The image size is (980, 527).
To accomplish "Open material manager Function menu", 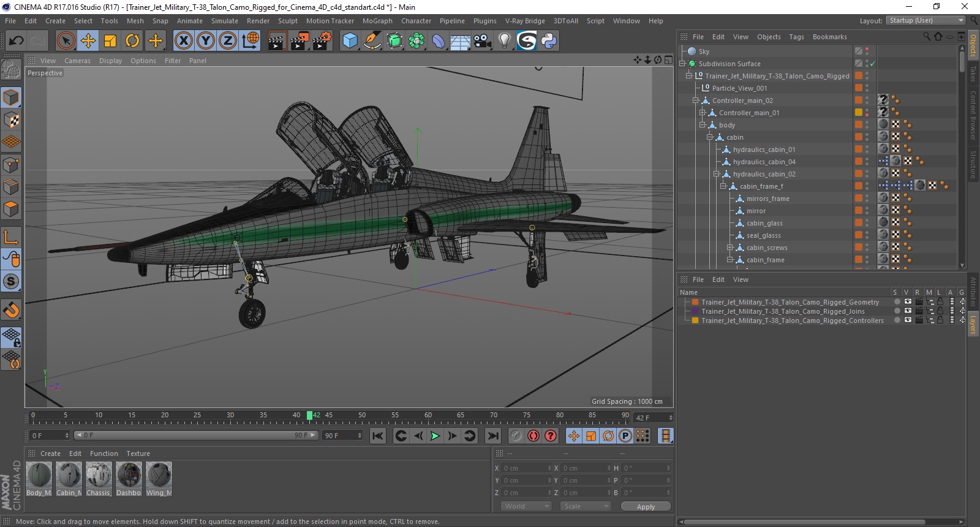I will coord(104,453).
